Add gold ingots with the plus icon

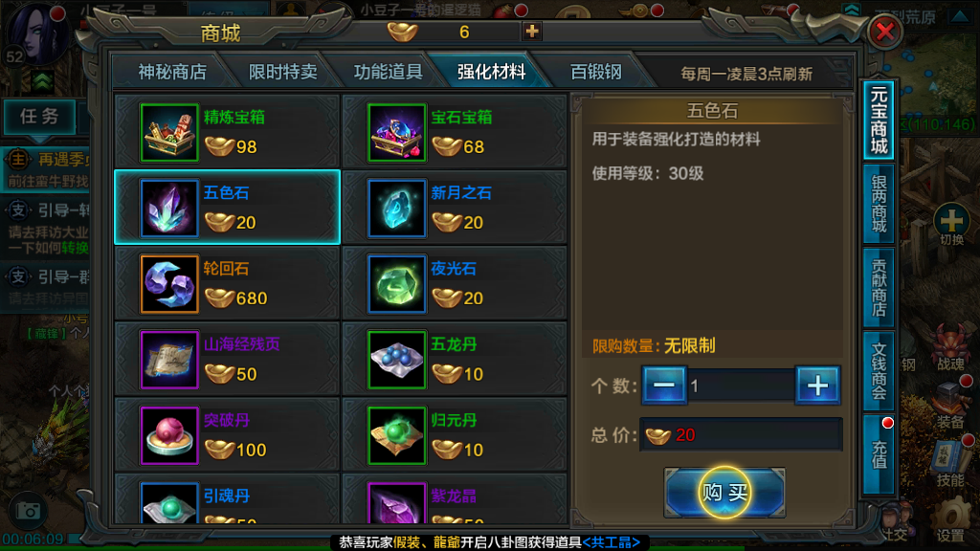point(532,32)
